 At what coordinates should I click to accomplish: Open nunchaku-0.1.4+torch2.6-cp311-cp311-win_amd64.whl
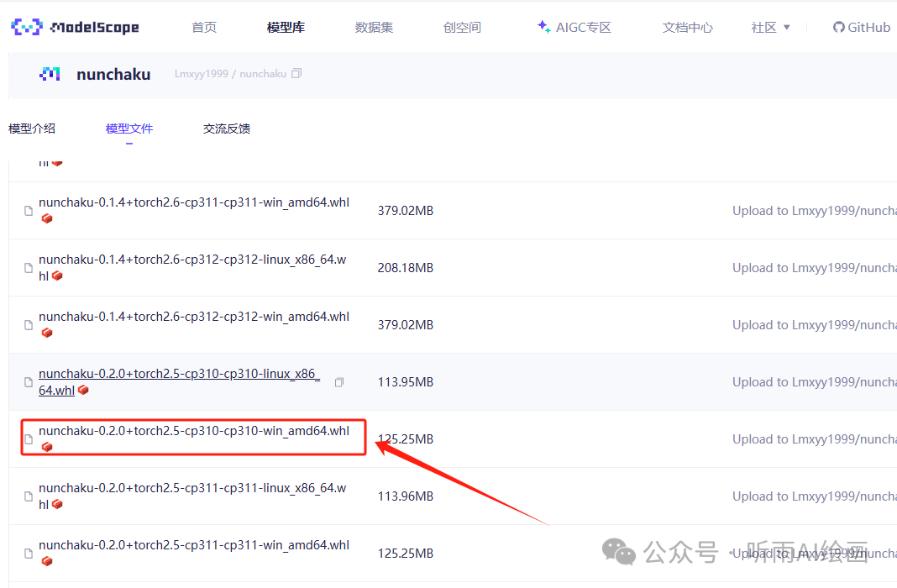[194, 202]
